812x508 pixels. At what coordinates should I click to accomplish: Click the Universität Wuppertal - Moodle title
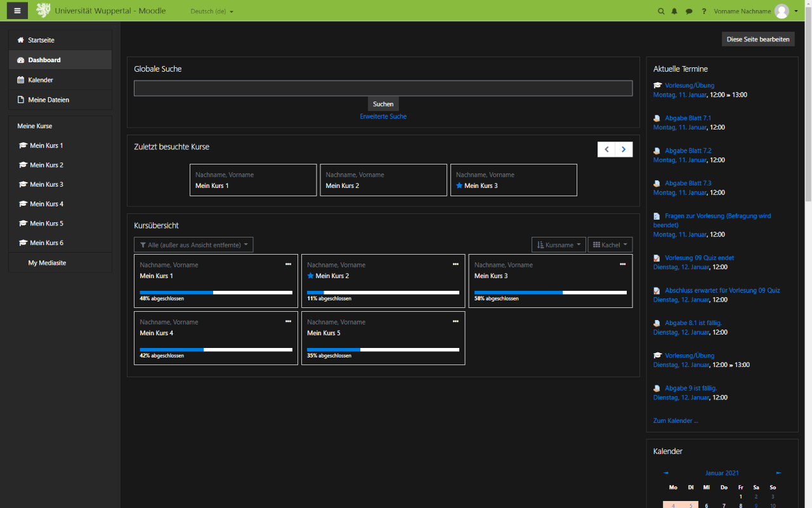click(x=110, y=11)
